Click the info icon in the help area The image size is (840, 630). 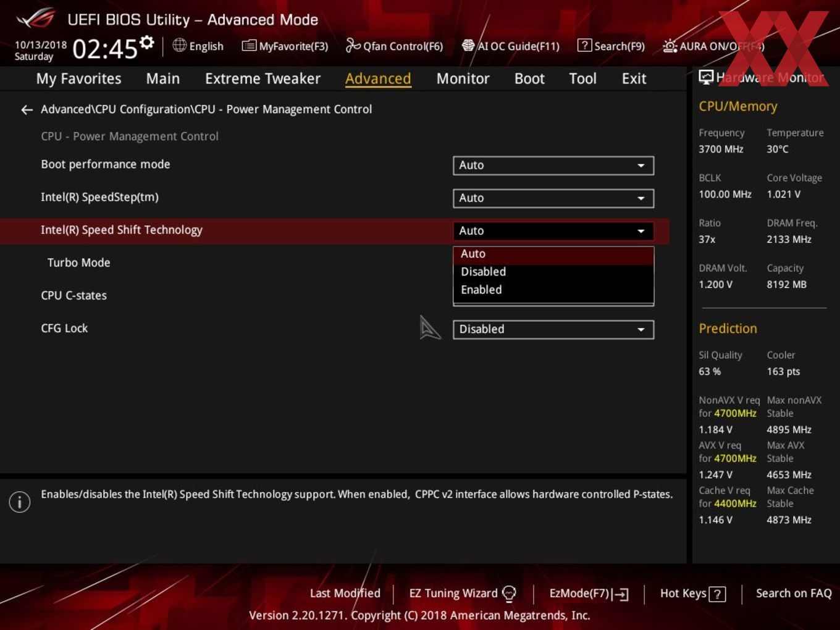pyautogui.click(x=20, y=502)
